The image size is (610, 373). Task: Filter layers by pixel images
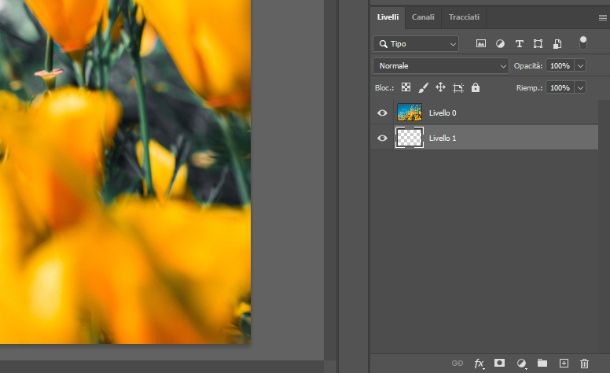point(481,44)
